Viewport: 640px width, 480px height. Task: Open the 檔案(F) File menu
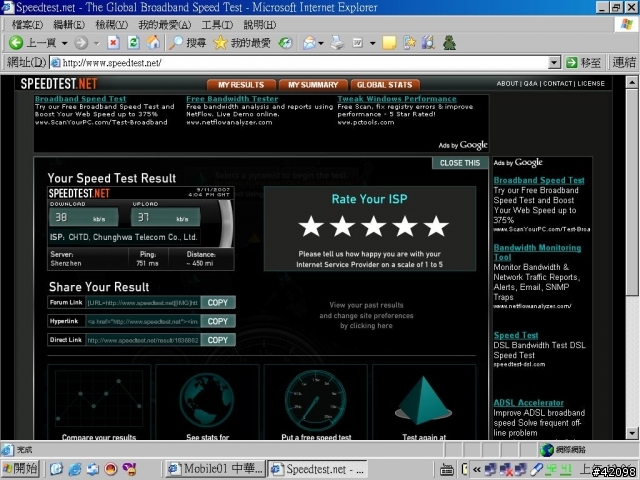click(27, 25)
